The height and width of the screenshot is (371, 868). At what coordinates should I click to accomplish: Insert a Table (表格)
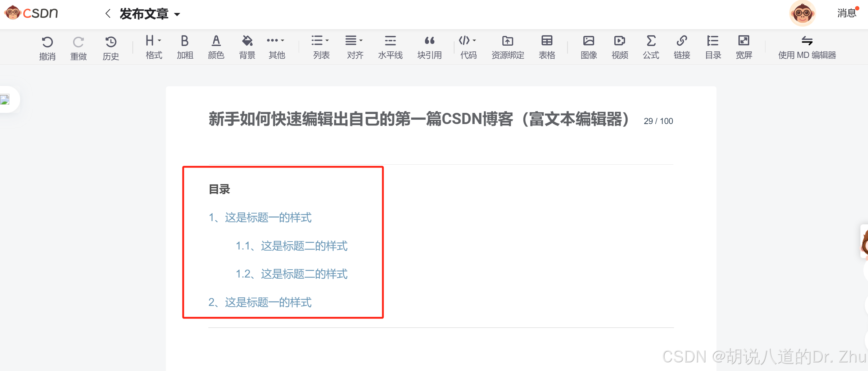pos(547,47)
